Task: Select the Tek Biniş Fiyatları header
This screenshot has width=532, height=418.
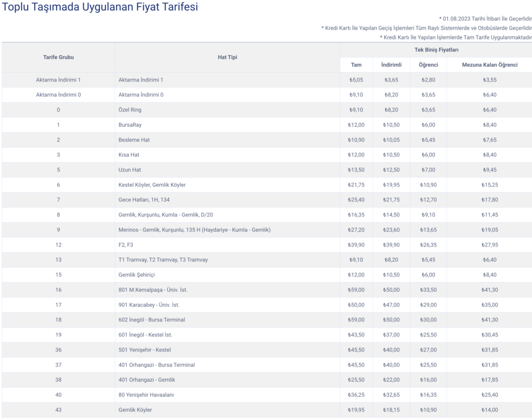Action: (x=436, y=50)
